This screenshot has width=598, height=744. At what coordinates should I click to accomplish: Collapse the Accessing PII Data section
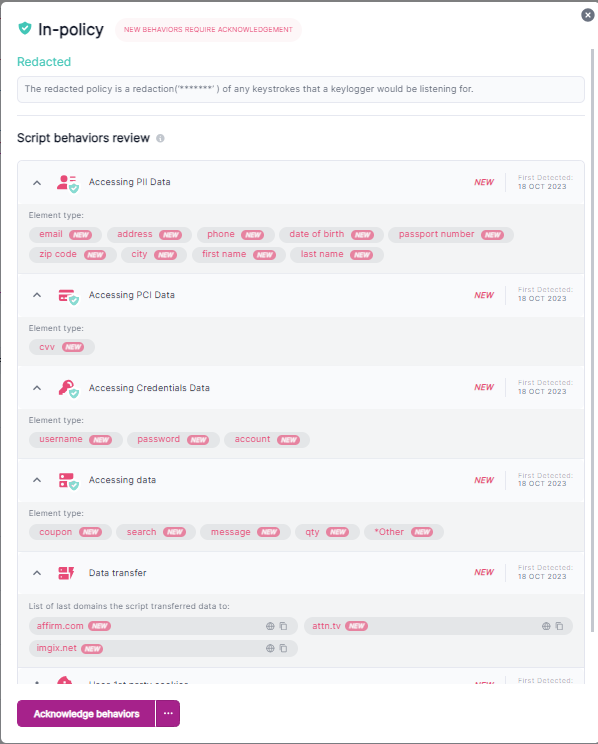pyautogui.click(x=37, y=183)
